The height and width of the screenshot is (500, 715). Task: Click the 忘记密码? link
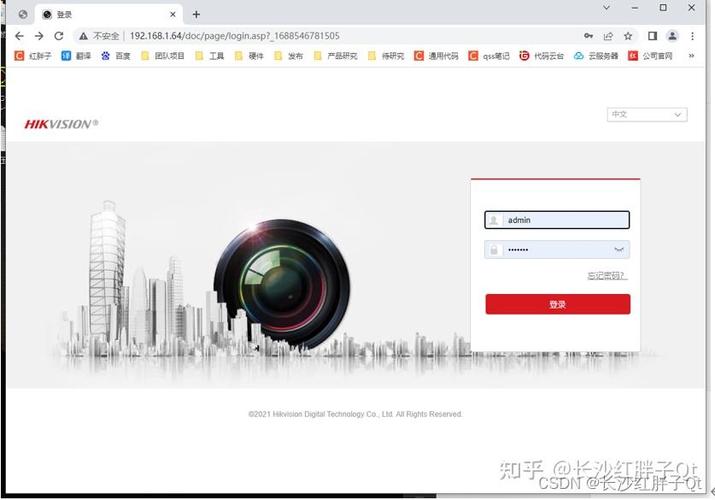(607, 276)
